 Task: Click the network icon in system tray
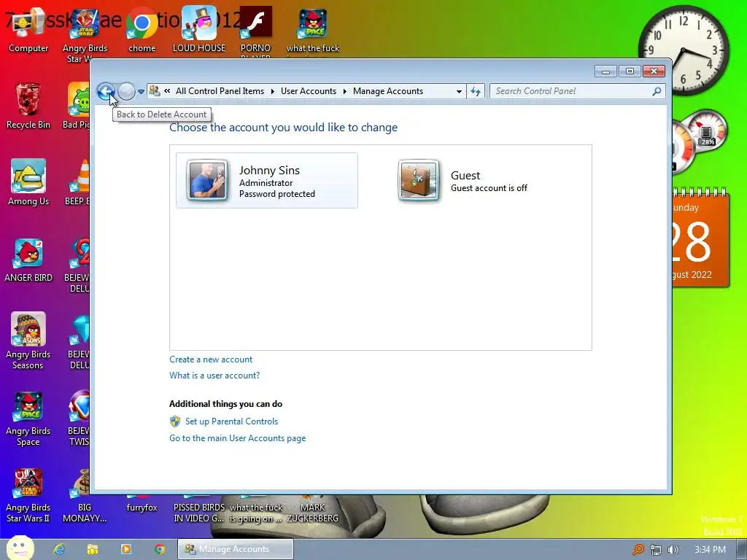(656, 550)
